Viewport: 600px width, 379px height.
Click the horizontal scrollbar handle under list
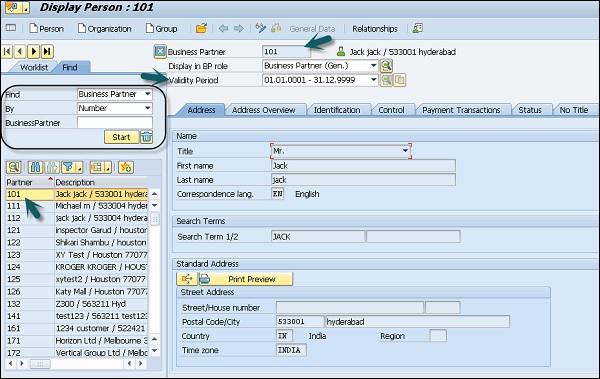coord(40,364)
